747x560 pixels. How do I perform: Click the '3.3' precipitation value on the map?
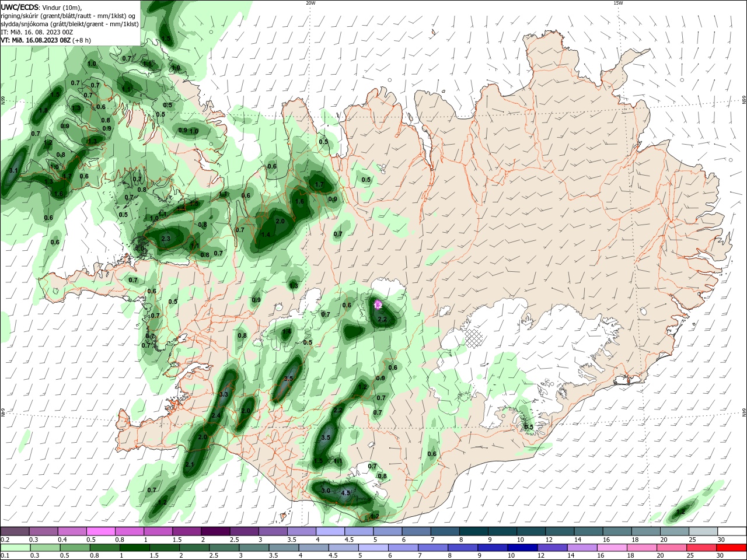[223, 395]
